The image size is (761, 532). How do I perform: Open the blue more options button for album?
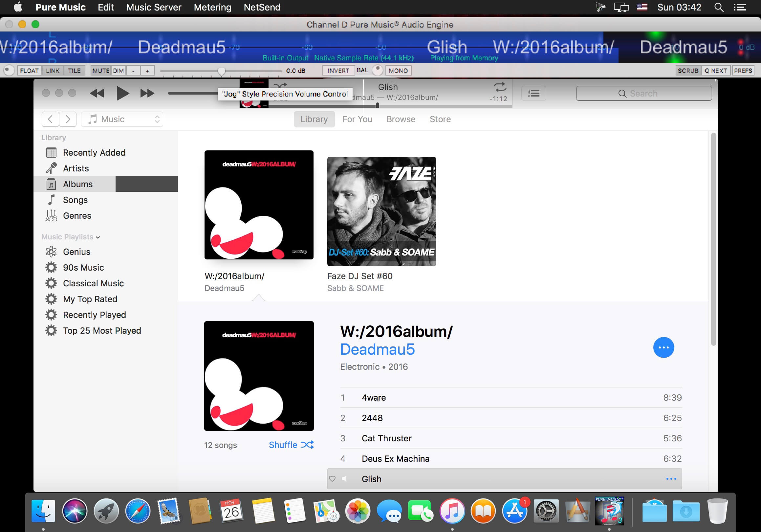tap(663, 347)
